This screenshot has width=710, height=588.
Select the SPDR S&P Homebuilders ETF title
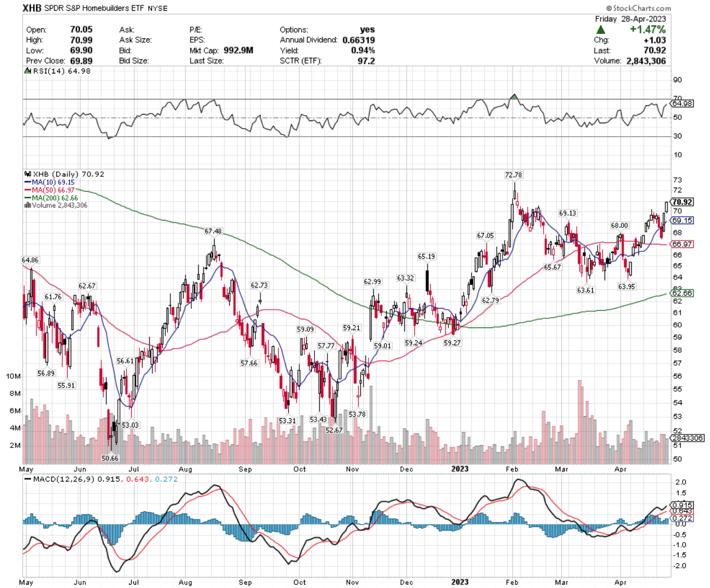pyautogui.click(x=93, y=8)
